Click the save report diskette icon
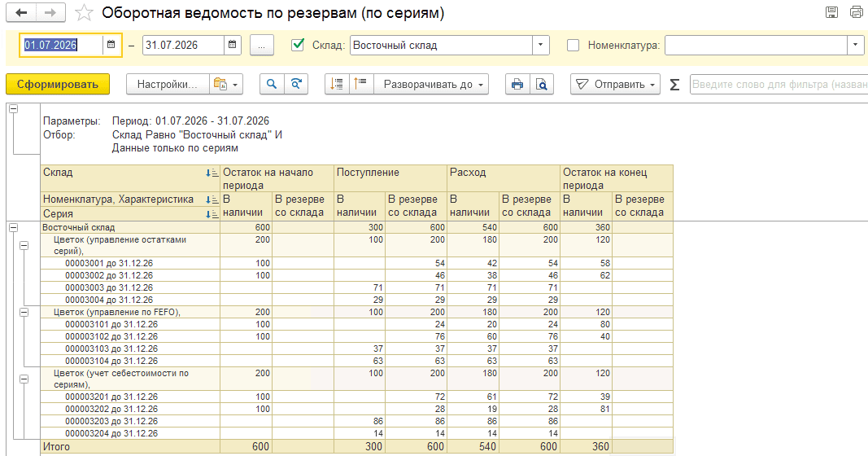This screenshot has height=456, width=868. [x=831, y=12]
